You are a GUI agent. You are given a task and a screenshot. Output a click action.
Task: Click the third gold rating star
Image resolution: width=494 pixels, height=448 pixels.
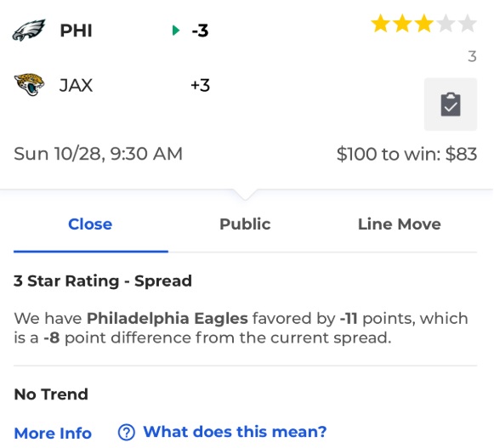(423, 24)
